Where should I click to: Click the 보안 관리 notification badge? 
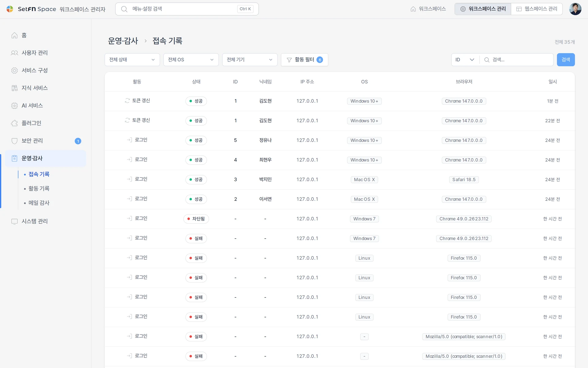(78, 141)
